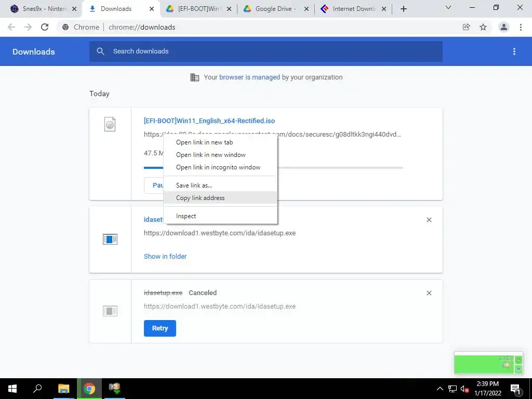Open network status tray icon
This screenshot has width=532, height=399.
[453, 389]
